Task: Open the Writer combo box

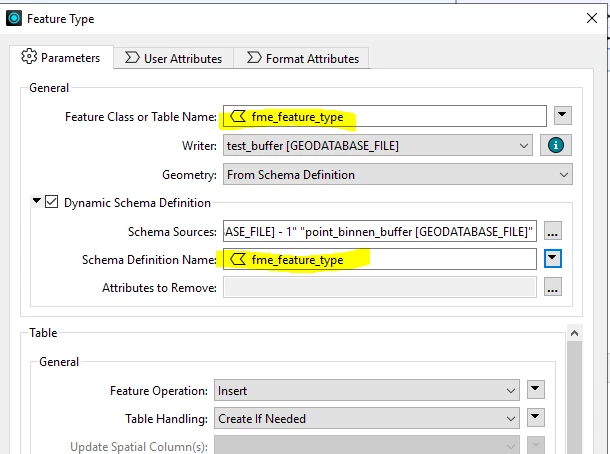Action: pyautogui.click(x=377, y=145)
